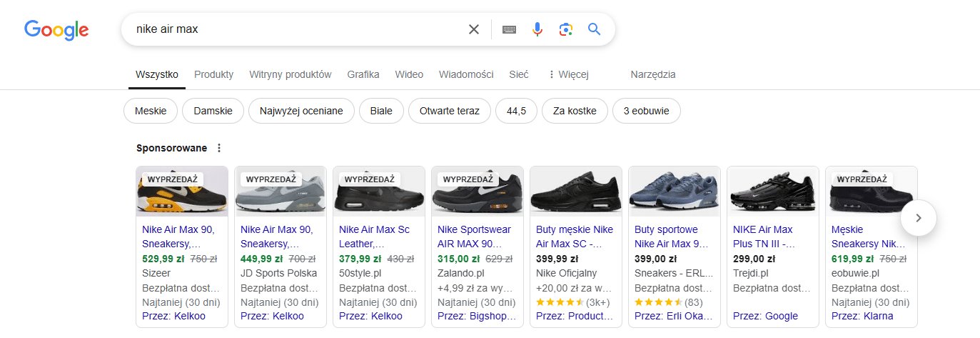Click the 619,99 zł price
The height and width of the screenshot is (338, 980).
coord(852,259)
